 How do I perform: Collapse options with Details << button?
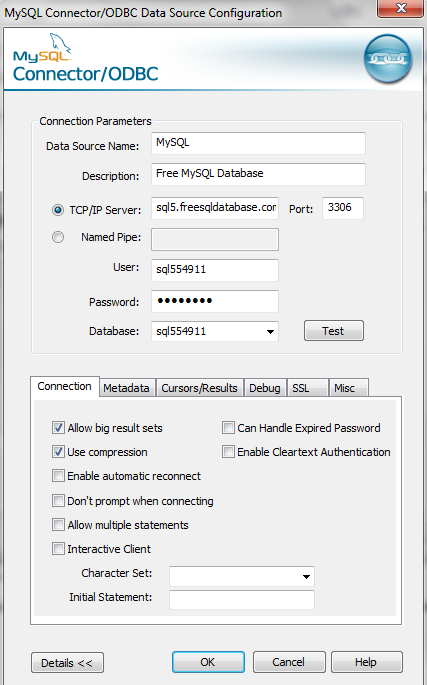tap(67, 663)
